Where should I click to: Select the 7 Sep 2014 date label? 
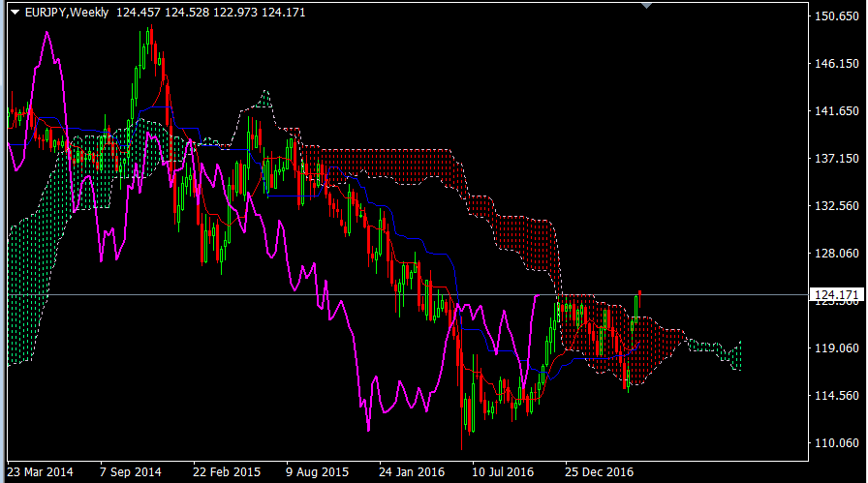[x=131, y=472]
